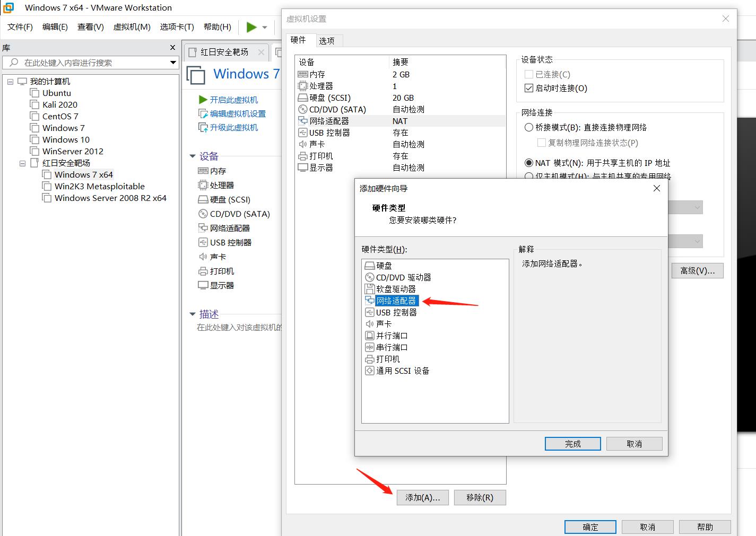Click the VMware Workstation title bar logo
The image size is (756, 536).
pos(8,8)
